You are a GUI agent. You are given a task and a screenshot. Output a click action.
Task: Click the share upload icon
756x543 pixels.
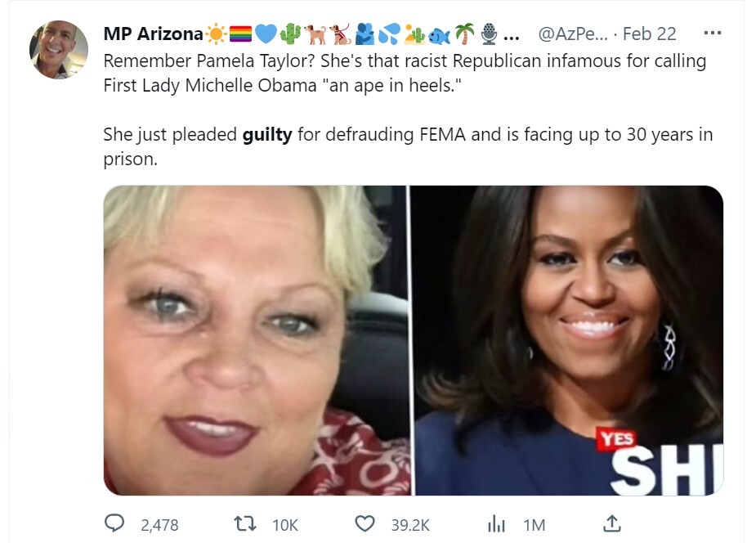612,523
